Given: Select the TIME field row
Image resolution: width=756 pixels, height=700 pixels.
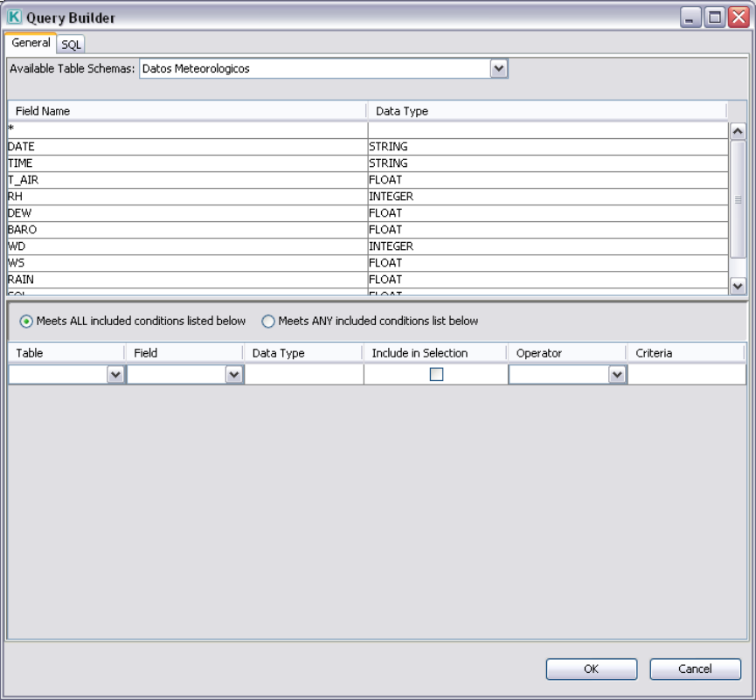Looking at the screenshot, I should 368,163.
